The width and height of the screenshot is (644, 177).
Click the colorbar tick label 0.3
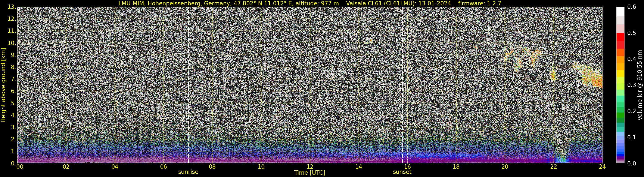[x=632, y=85]
